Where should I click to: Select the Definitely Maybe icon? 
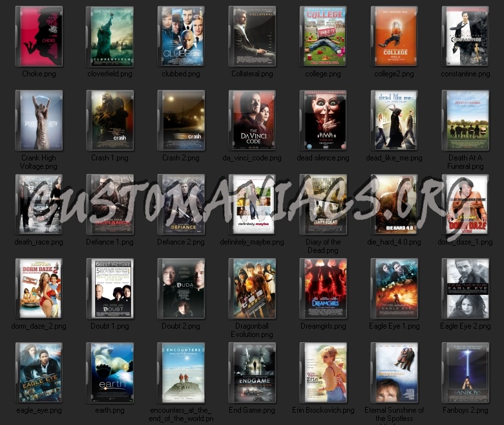(252, 204)
